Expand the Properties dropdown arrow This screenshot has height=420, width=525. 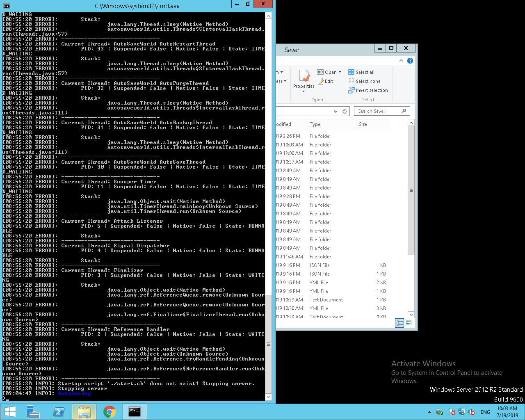pos(304,91)
